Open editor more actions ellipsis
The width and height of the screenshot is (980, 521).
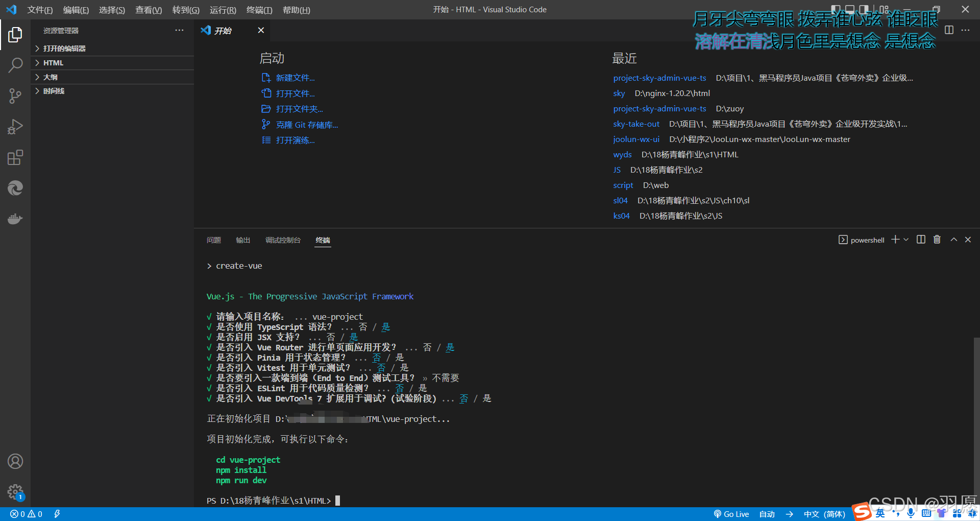click(x=965, y=30)
